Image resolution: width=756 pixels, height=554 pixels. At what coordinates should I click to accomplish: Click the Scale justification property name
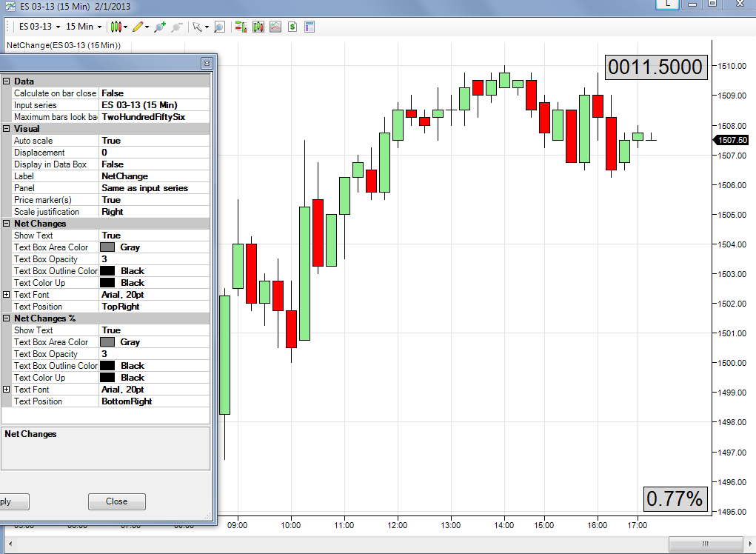click(x=47, y=212)
